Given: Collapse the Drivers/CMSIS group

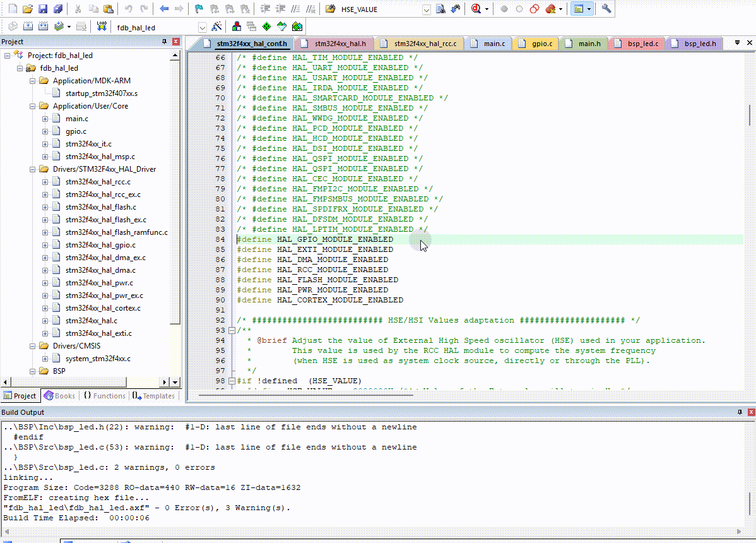Looking at the screenshot, I should 32,346.
